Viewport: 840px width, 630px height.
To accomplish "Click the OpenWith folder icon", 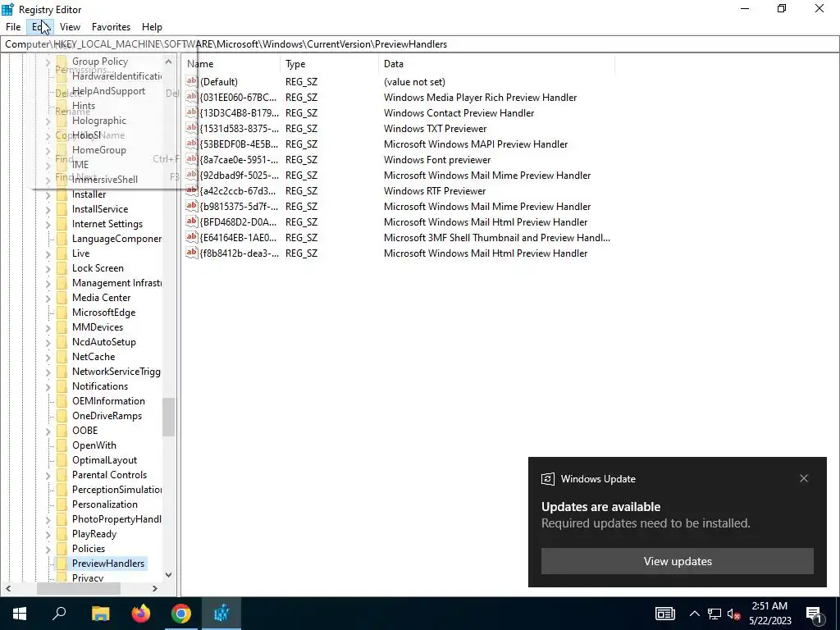I will click(x=62, y=445).
